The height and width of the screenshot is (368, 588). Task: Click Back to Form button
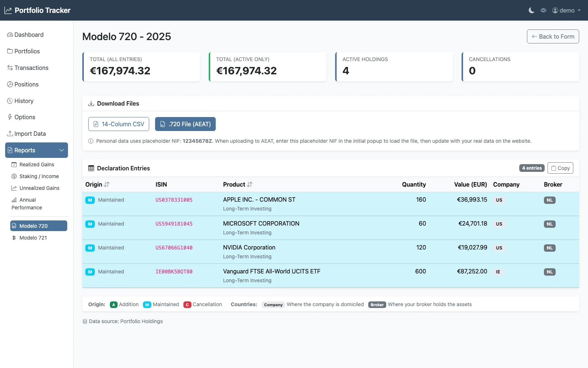(553, 36)
